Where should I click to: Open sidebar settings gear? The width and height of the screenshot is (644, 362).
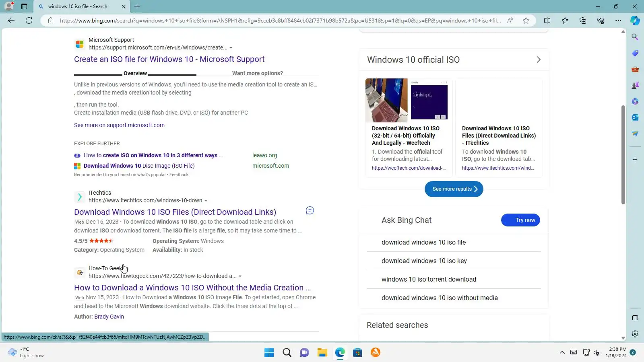[635, 334]
